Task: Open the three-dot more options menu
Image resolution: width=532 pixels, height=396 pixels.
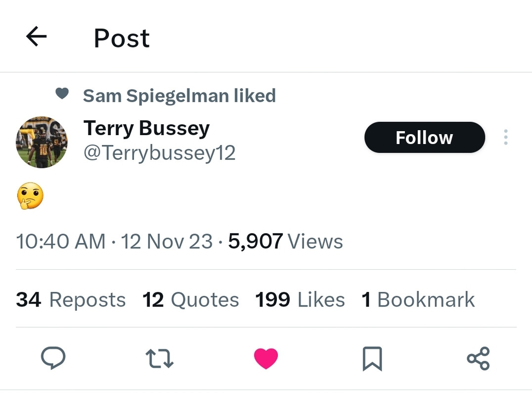Action: pyautogui.click(x=505, y=137)
